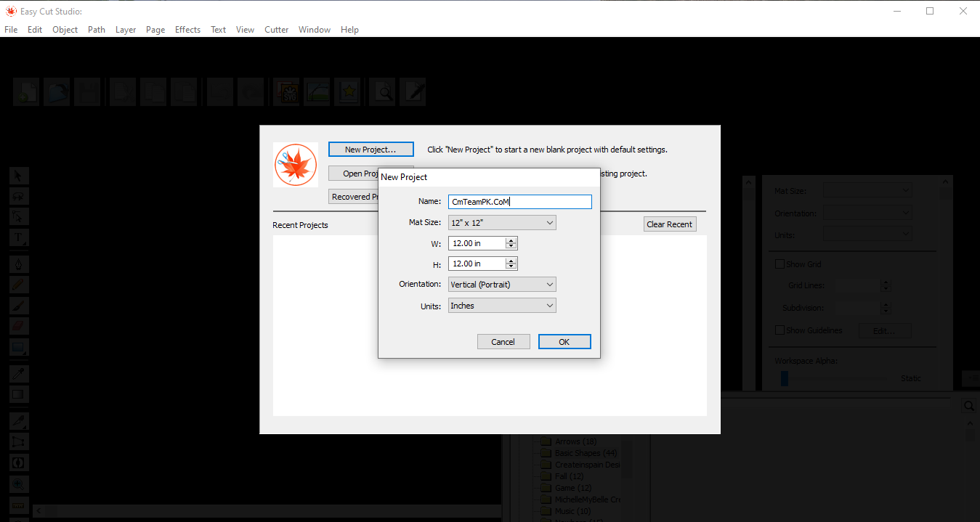Open the Mat Size dropdown in right panel
This screenshot has height=522, width=980.
pyautogui.click(x=867, y=190)
